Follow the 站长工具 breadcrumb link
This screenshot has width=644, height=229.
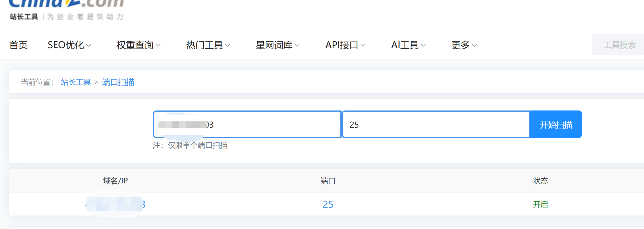tap(76, 82)
